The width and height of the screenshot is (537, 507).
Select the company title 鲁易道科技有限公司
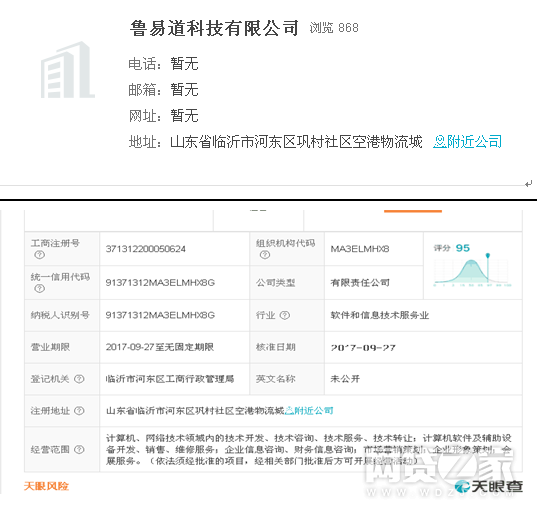point(214,28)
